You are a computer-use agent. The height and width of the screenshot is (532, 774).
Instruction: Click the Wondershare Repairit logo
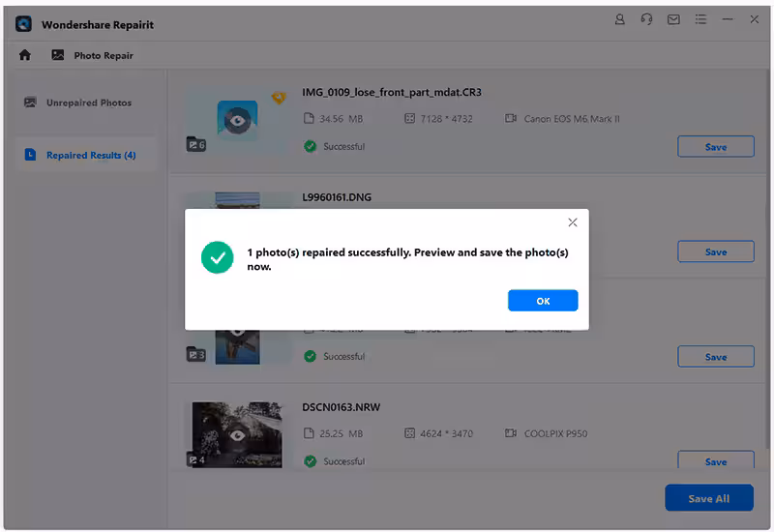(x=23, y=23)
